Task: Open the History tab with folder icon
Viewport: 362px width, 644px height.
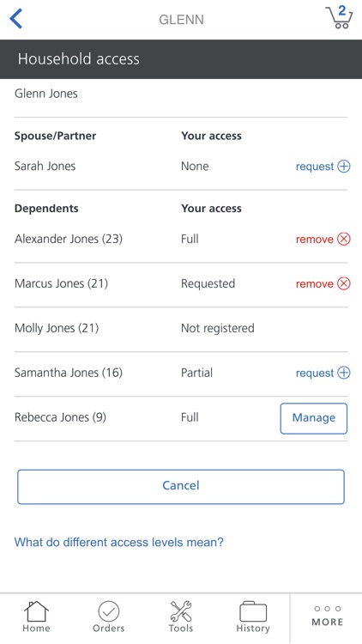Action: pyautogui.click(x=253, y=617)
